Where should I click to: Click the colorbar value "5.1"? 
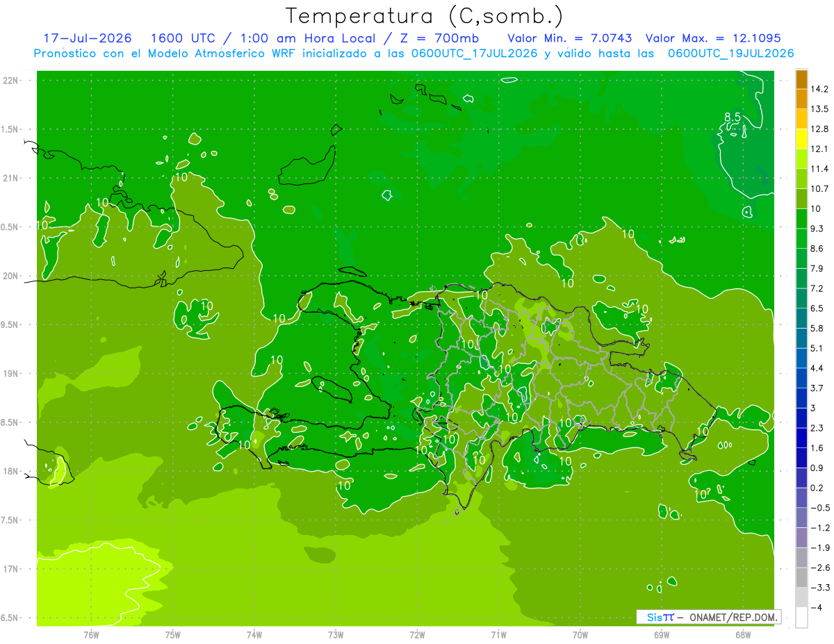[817, 348]
